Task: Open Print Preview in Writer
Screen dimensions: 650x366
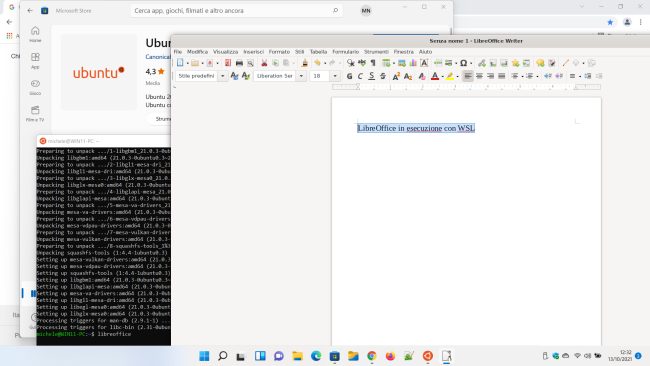Action: pos(250,63)
